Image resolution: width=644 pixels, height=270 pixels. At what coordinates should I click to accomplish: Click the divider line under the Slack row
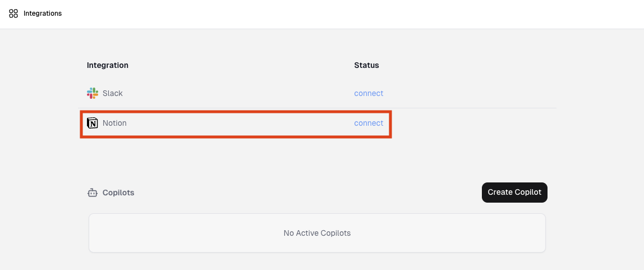click(x=477, y=108)
